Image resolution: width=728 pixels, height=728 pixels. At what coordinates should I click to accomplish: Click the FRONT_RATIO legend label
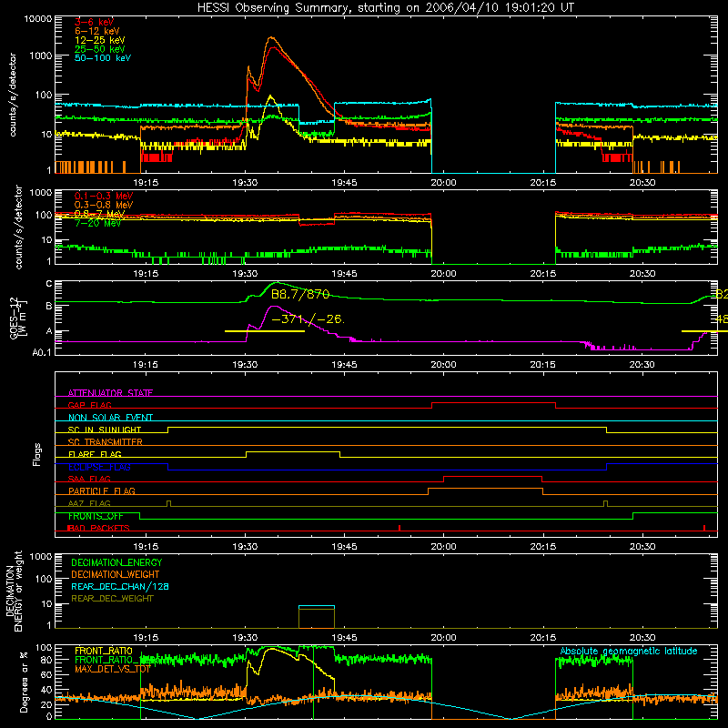104,651
